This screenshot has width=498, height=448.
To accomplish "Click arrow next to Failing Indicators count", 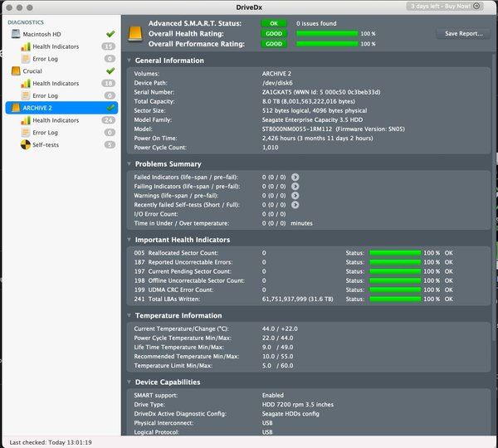I will click(295, 186).
